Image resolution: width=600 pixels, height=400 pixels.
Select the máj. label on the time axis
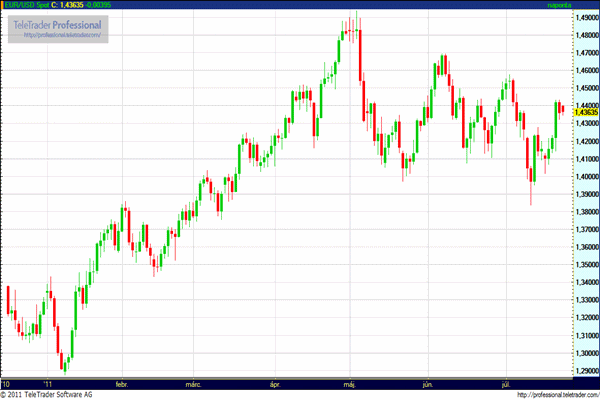coord(350,383)
